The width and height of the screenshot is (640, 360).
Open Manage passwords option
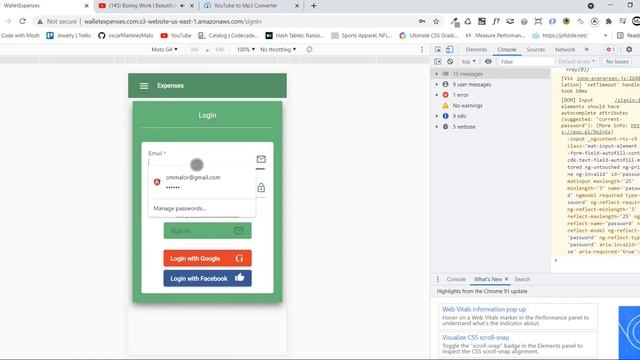pyautogui.click(x=180, y=208)
